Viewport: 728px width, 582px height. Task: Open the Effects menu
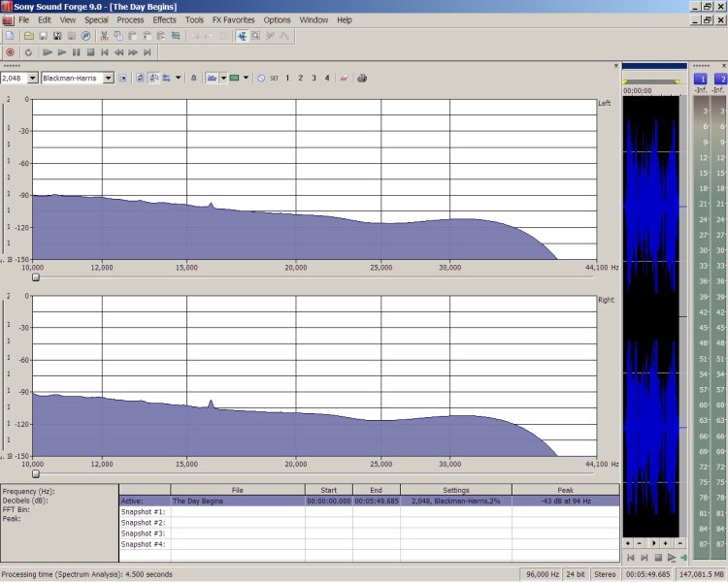(164, 19)
